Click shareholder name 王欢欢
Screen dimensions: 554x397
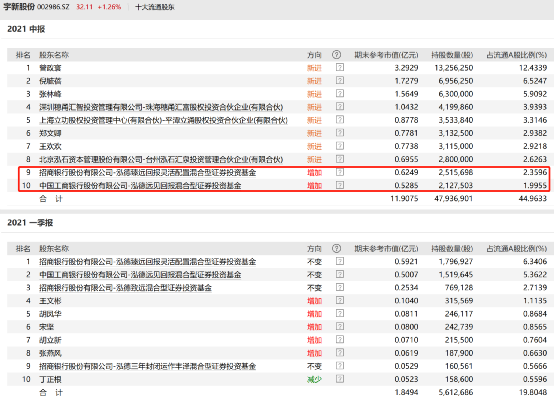click(50, 146)
